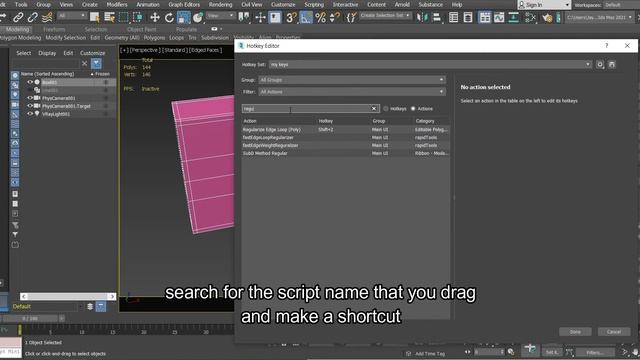The width and height of the screenshot is (640, 360).
Task: Click the Select and Manipulate icon
Action: click(260, 17)
